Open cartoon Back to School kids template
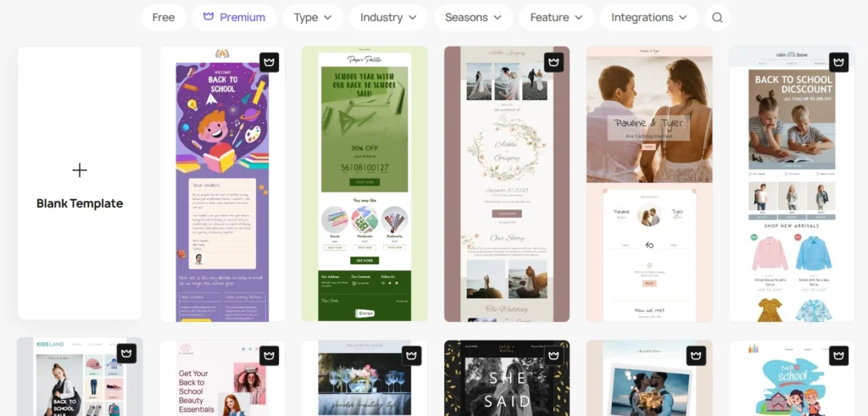 tap(792, 379)
